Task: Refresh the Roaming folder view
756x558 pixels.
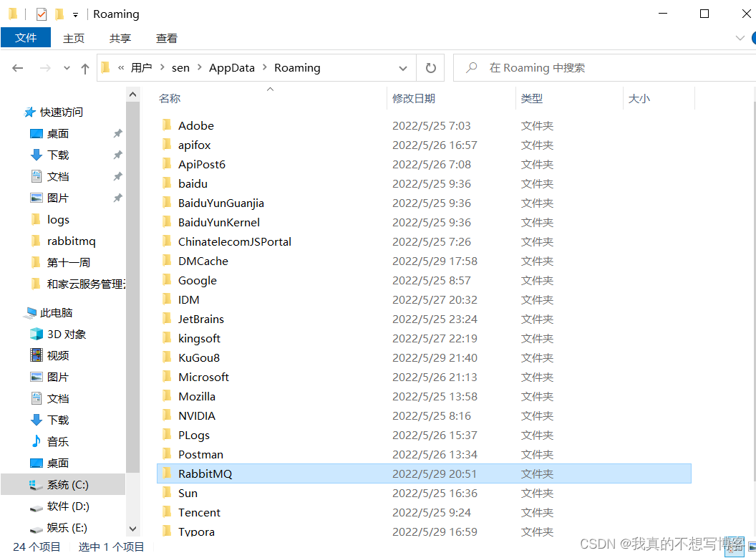Action: pos(430,68)
